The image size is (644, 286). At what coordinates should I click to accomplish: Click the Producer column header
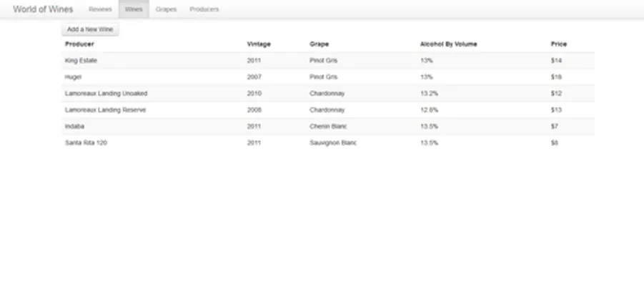(x=79, y=44)
